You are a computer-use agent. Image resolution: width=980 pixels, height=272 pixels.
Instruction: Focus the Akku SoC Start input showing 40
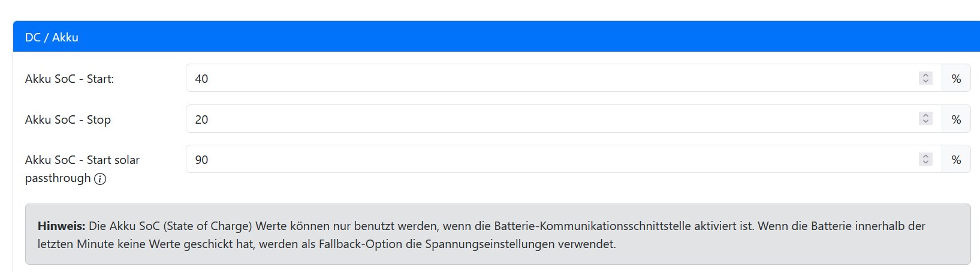tap(564, 78)
